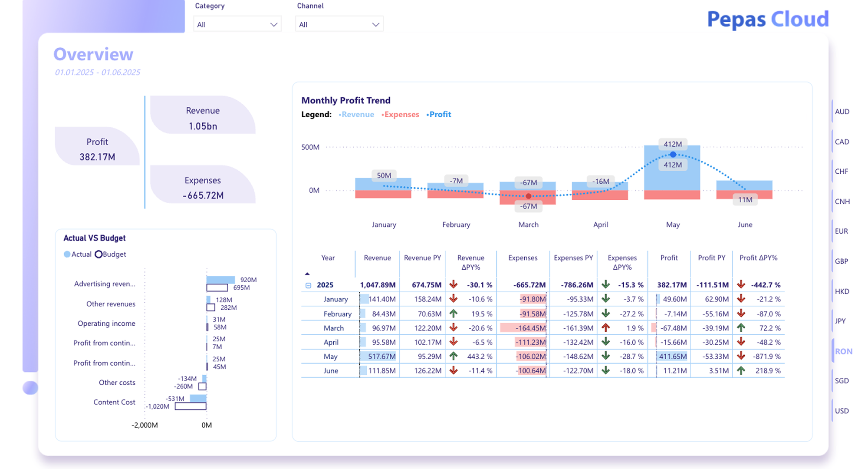868x469 pixels.
Task: Click green up arrow in February Revenue ΔPY%
Action: click(454, 313)
